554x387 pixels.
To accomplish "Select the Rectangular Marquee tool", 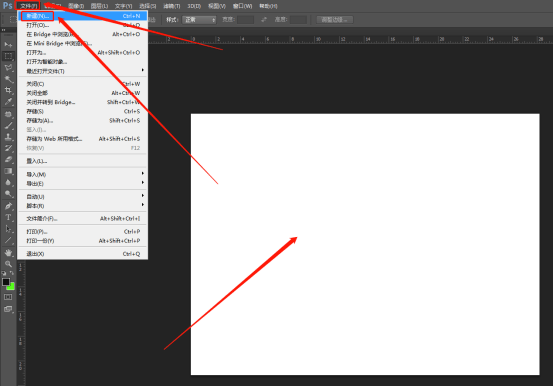I will coord(8,56).
